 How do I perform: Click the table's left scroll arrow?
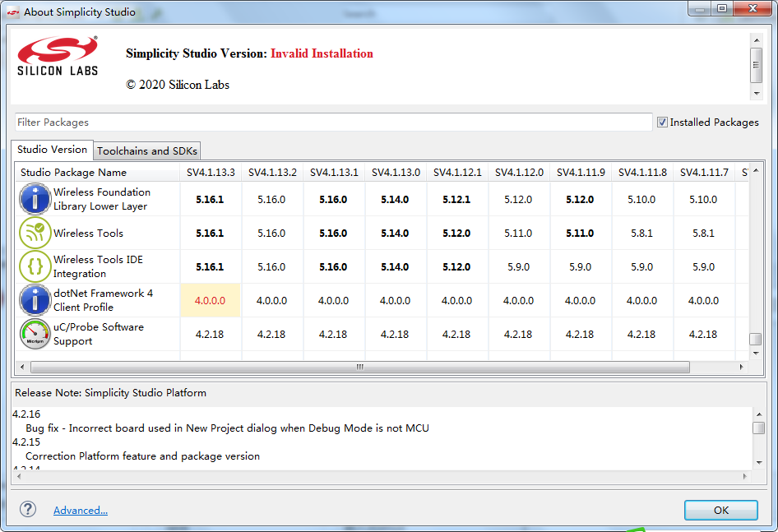point(22,368)
